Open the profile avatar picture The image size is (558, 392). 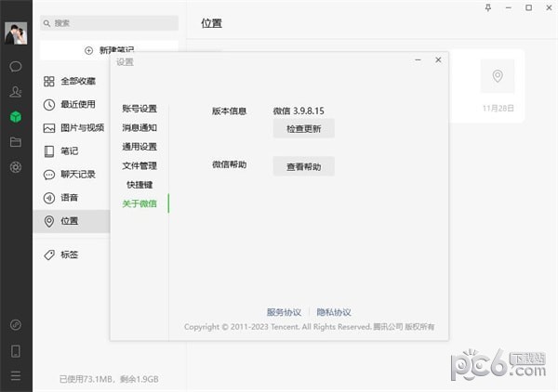pyautogui.click(x=16, y=33)
